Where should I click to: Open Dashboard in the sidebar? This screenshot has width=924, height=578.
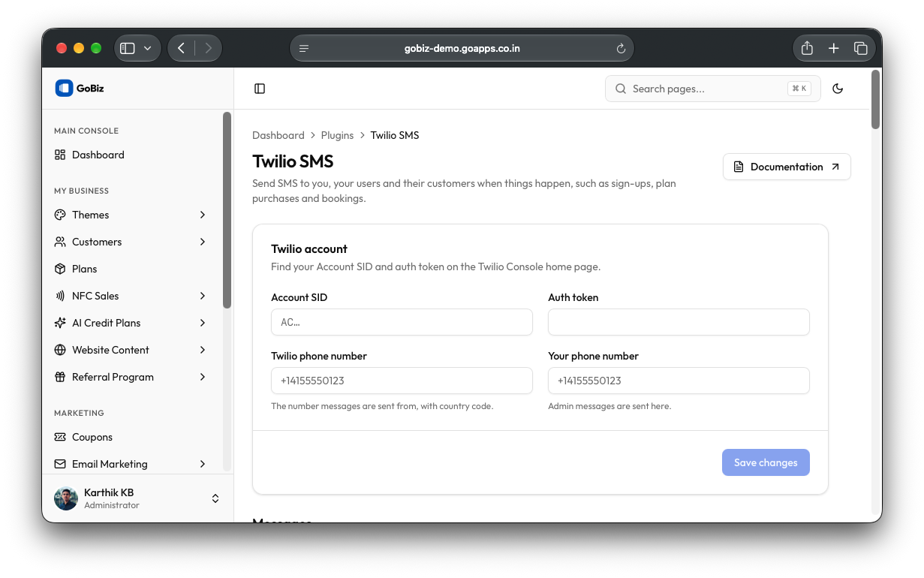[132, 155]
